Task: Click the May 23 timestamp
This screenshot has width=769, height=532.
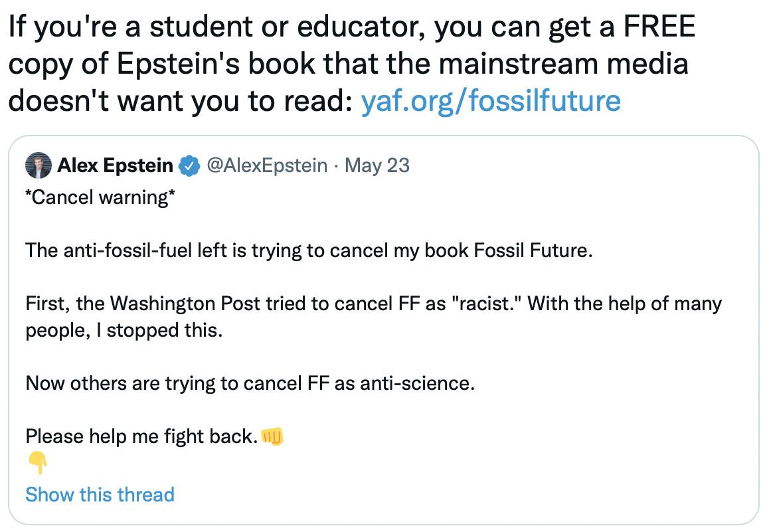Action: [x=378, y=165]
